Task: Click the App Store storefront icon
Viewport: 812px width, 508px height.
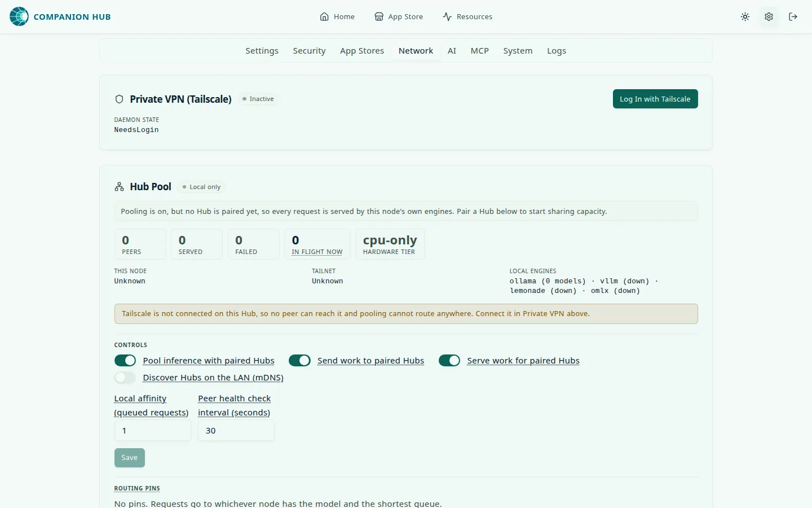Action: (x=379, y=16)
